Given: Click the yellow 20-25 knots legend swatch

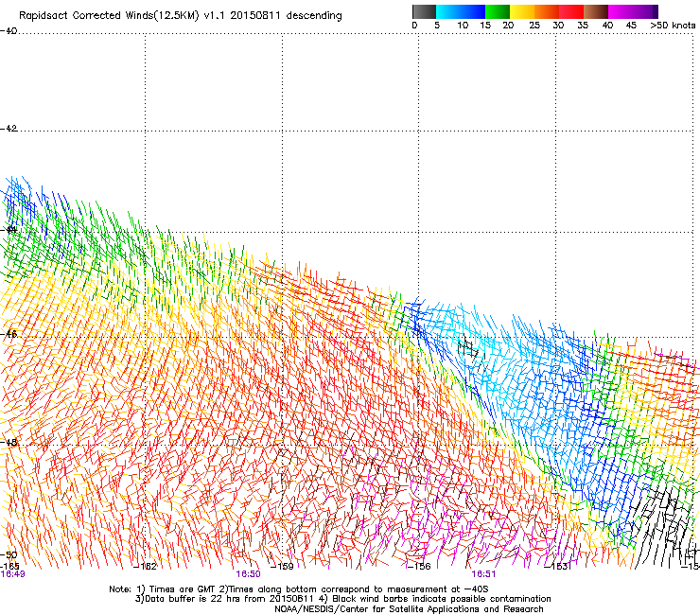Looking at the screenshot, I should (522, 11).
